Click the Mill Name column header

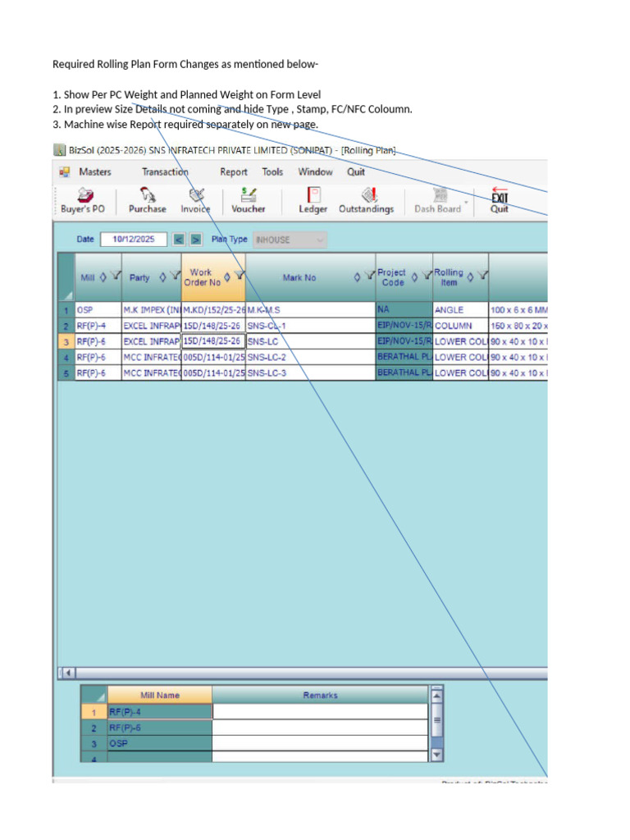[160, 695]
